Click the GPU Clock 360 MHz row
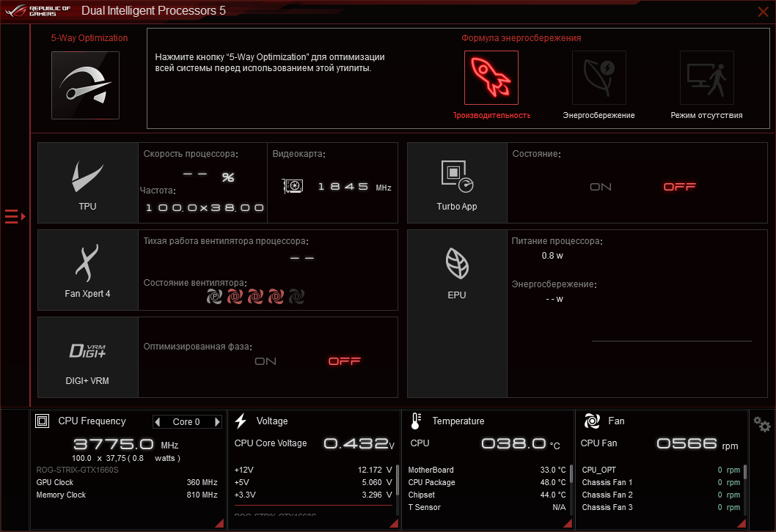Screen dimensions: 776x532 [x=127, y=482]
